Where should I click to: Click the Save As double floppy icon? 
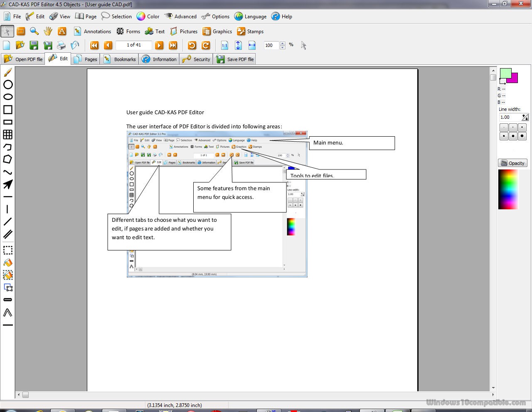tap(48, 45)
